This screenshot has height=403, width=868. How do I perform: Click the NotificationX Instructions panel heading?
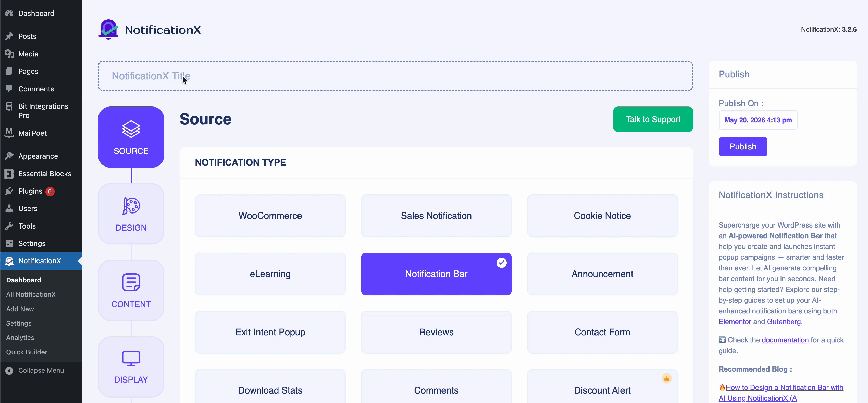(x=771, y=195)
